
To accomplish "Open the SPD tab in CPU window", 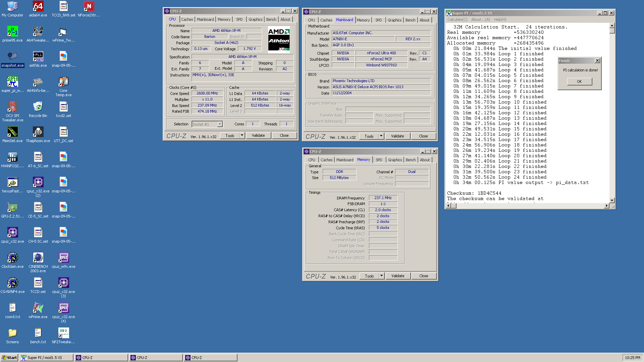I will [x=239, y=19].
